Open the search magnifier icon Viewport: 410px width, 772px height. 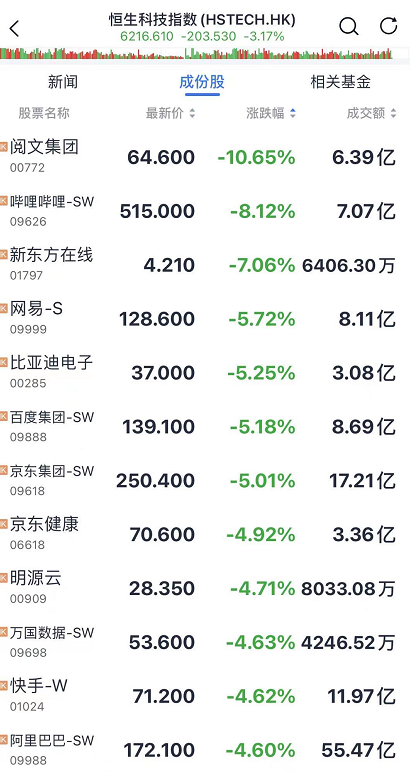(348, 26)
